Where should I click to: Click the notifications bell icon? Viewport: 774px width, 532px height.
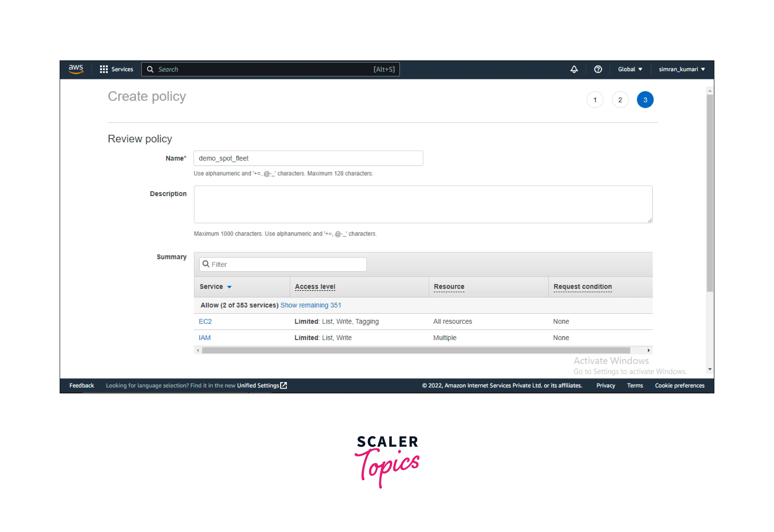point(574,69)
